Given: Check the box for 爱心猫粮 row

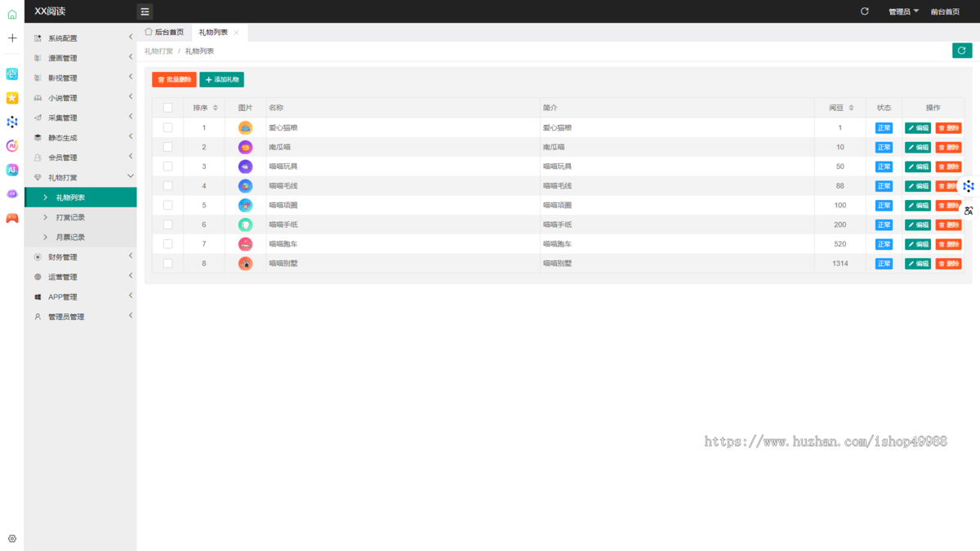Looking at the screenshot, I should coord(167,127).
